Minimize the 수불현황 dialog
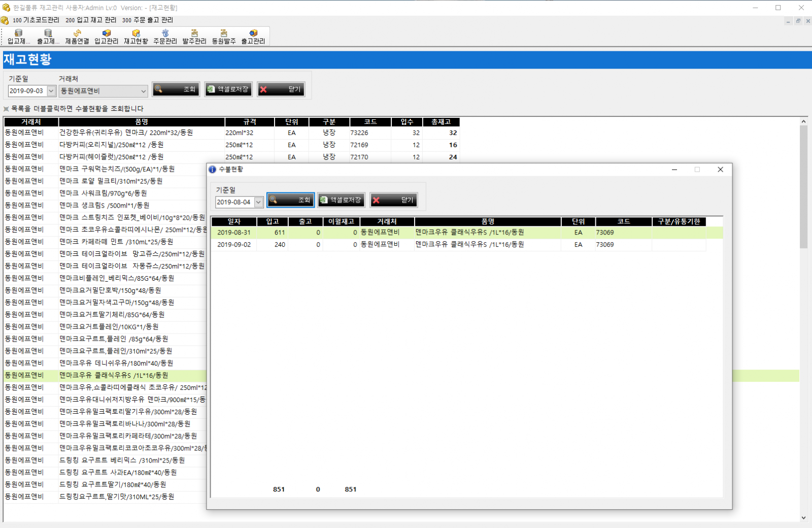 point(674,170)
